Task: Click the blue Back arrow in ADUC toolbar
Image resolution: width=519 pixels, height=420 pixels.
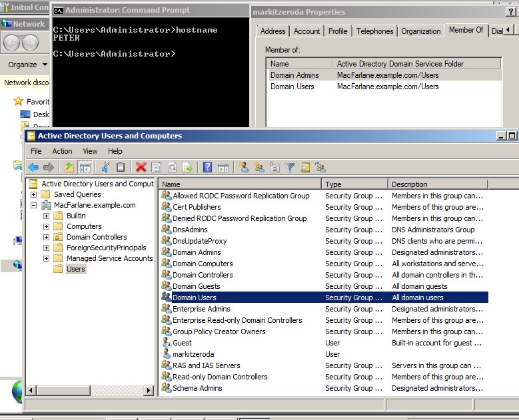Action: [x=33, y=167]
